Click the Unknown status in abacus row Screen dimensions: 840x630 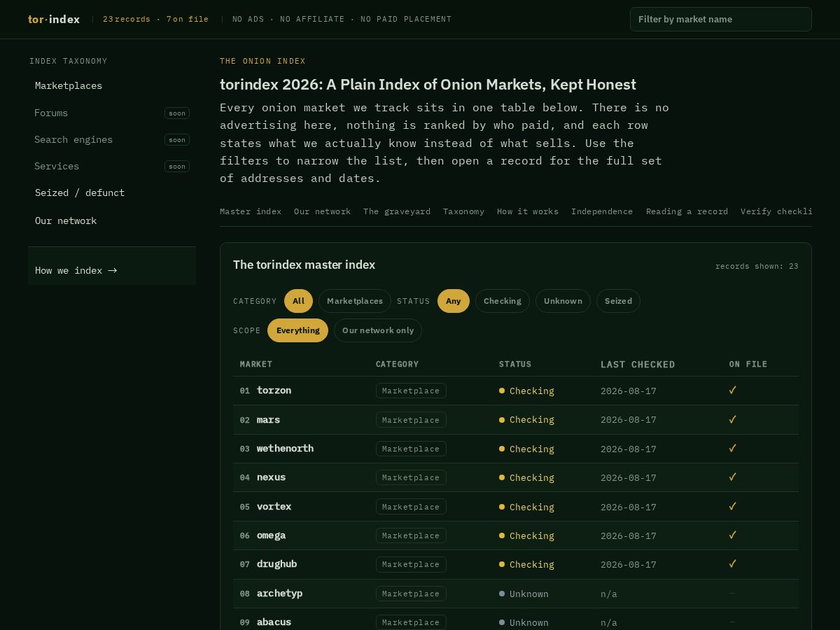pyautogui.click(x=524, y=622)
